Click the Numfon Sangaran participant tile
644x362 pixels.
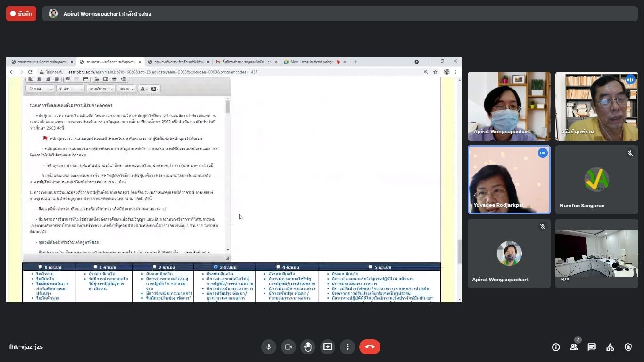[x=596, y=180]
